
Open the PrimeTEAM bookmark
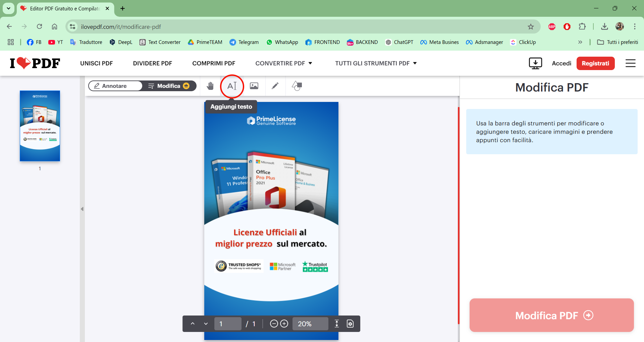click(205, 42)
